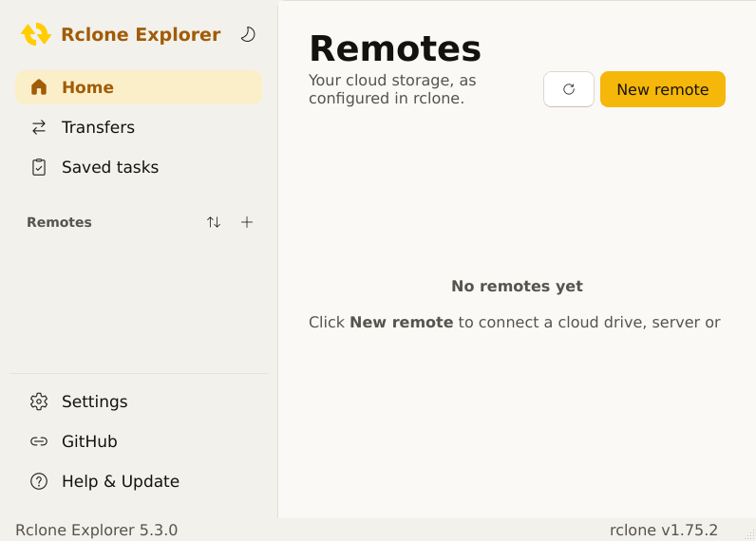
Task: Click the Rclone Explorer sync logo icon
Action: click(36, 34)
